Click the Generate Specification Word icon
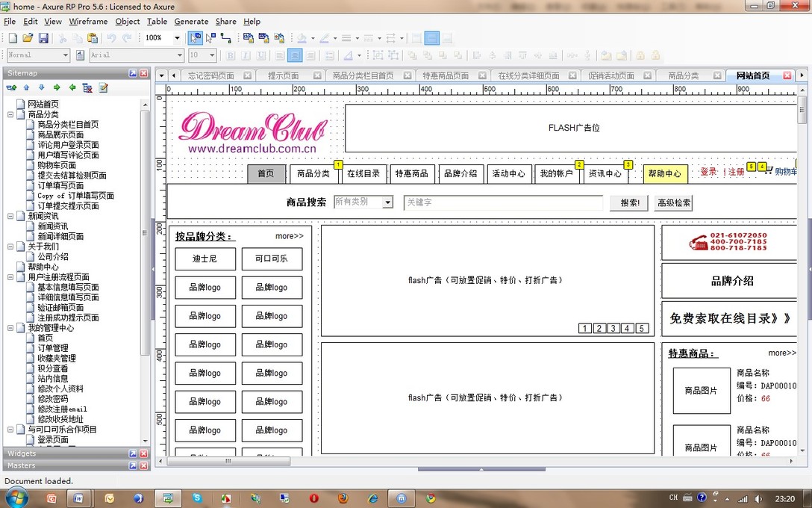812x508 pixels. (x=263, y=38)
